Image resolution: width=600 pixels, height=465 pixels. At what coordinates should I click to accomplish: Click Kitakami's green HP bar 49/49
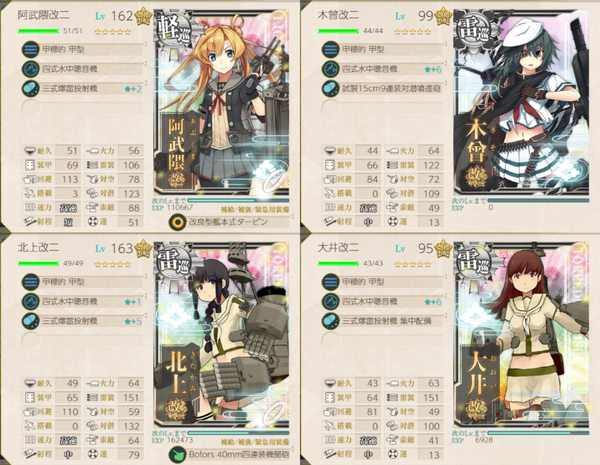38,263
